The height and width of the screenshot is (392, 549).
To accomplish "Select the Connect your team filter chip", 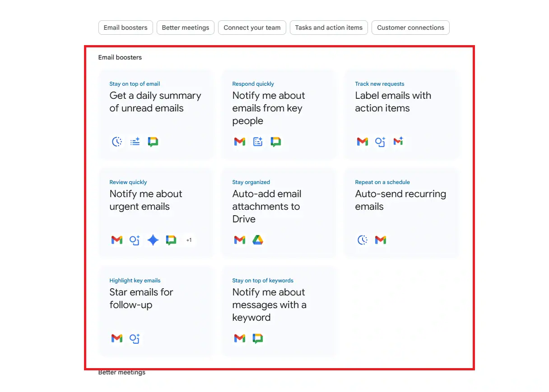I will 252,28.
